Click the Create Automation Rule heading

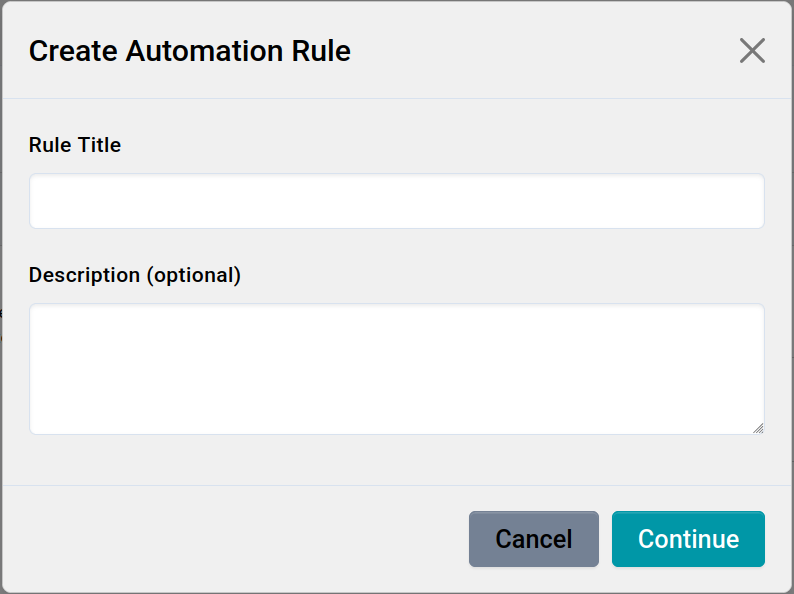click(x=190, y=51)
